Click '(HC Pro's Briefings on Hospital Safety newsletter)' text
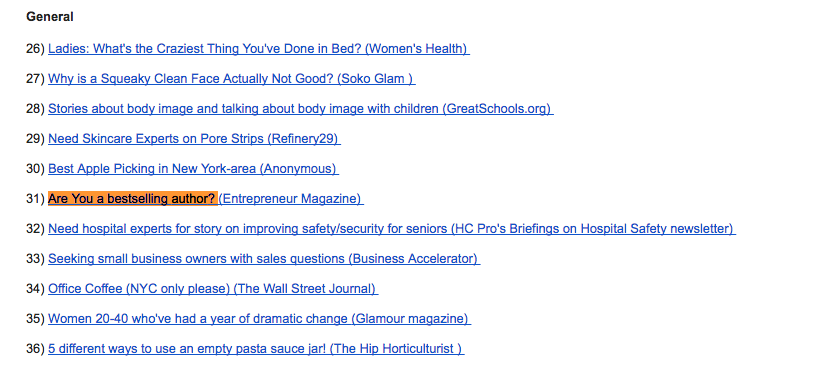Image resolution: width=835 pixels, height=375 pixels. tap(593, 229)
